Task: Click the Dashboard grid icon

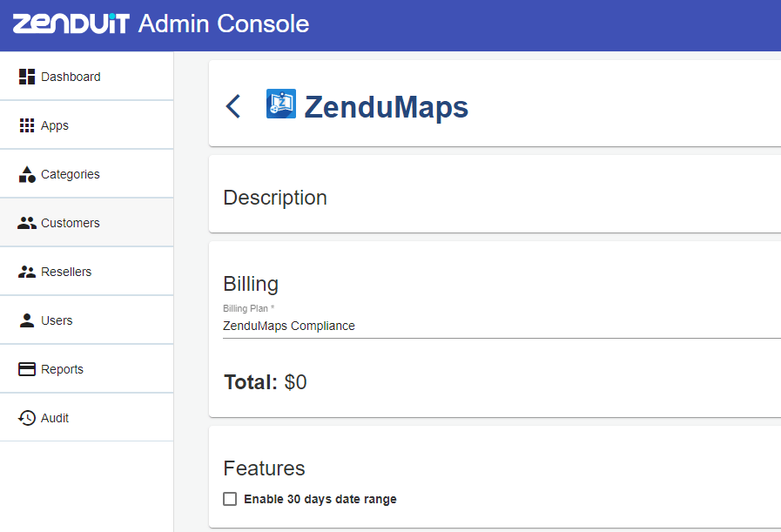Action: (x=27, y=77)
